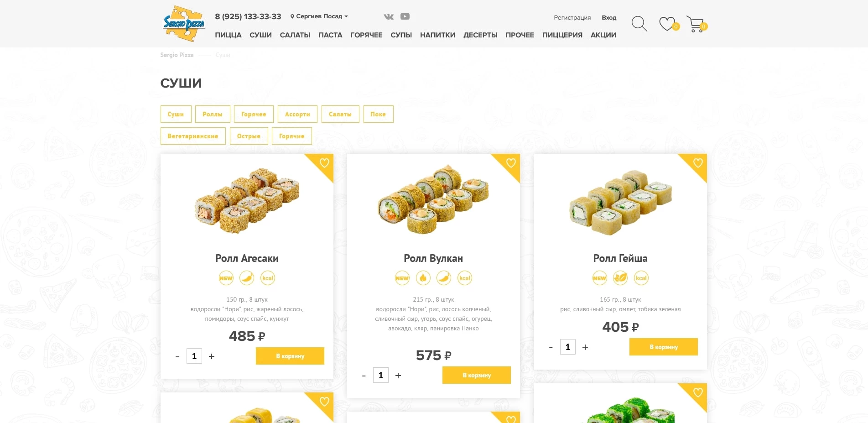This screenshot has width=868, height=423.
Task: Open the search magnifier icon
Action: 639,24
